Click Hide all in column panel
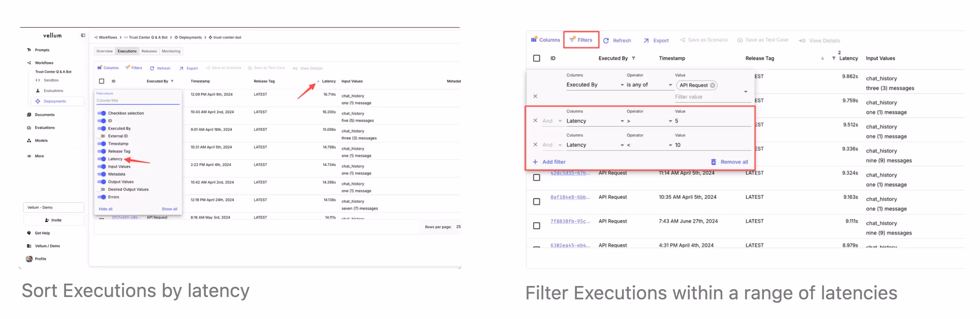 [x=106, y=209]
